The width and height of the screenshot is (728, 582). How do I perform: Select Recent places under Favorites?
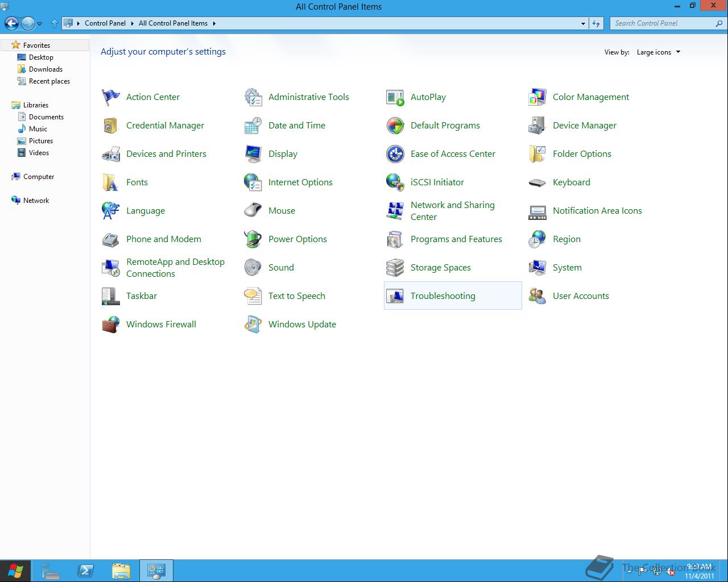49,81
